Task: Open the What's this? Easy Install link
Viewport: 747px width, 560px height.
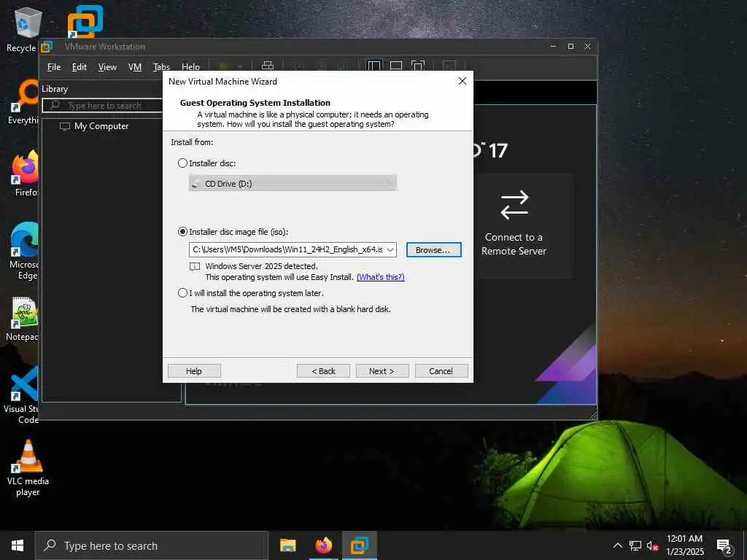Action: (x=381, y=277)
